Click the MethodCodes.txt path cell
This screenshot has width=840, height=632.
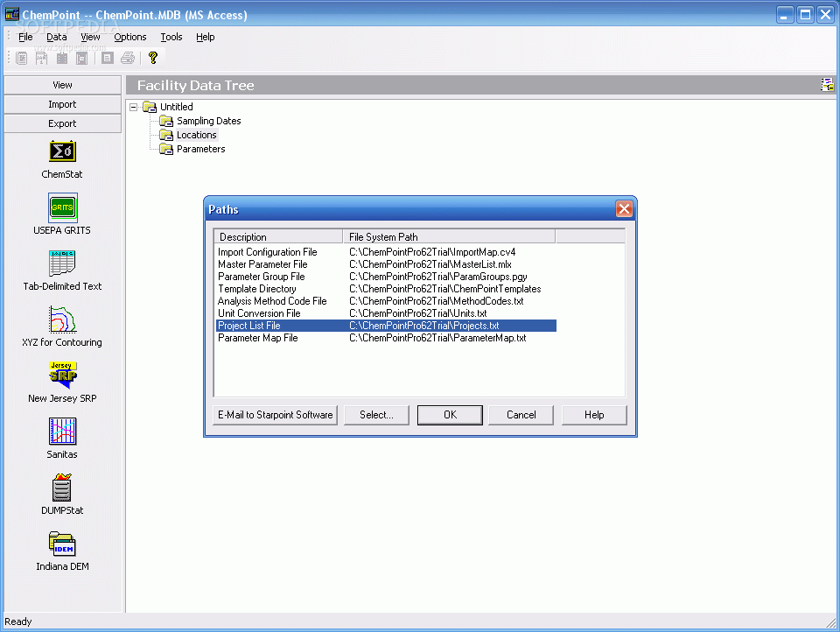click(x=436, y=301)
